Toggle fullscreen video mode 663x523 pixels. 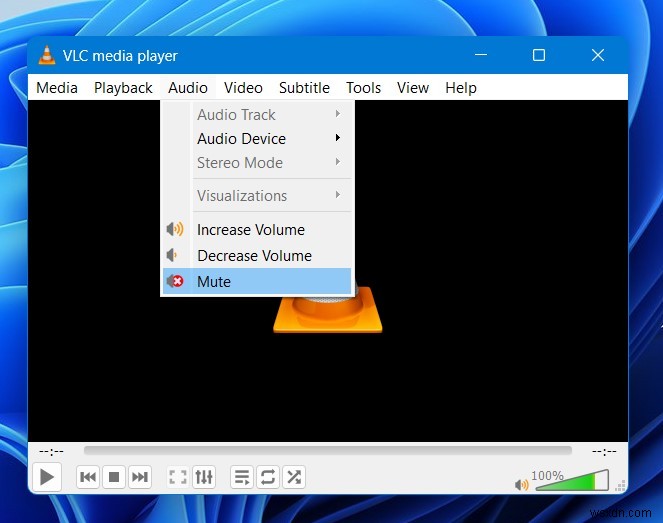(178, 477)
